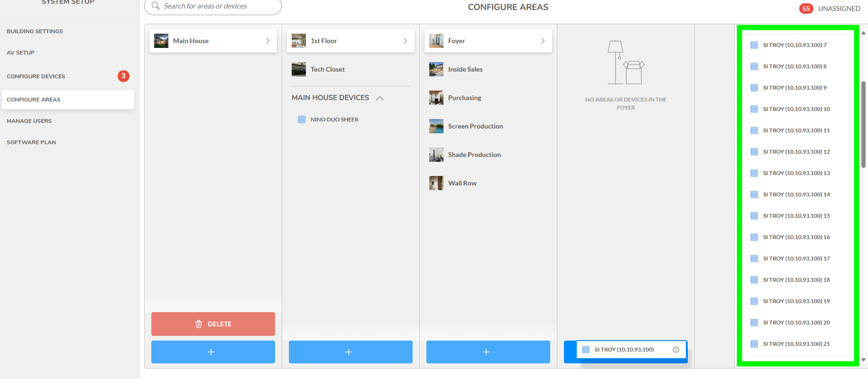868x379 pixels.
Task: Click the gear icon on SI TROY device
Action: tap(675, 350)
